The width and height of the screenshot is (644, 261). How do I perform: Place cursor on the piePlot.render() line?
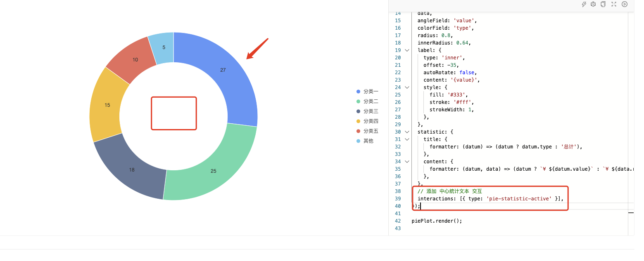tap(436, 221)
